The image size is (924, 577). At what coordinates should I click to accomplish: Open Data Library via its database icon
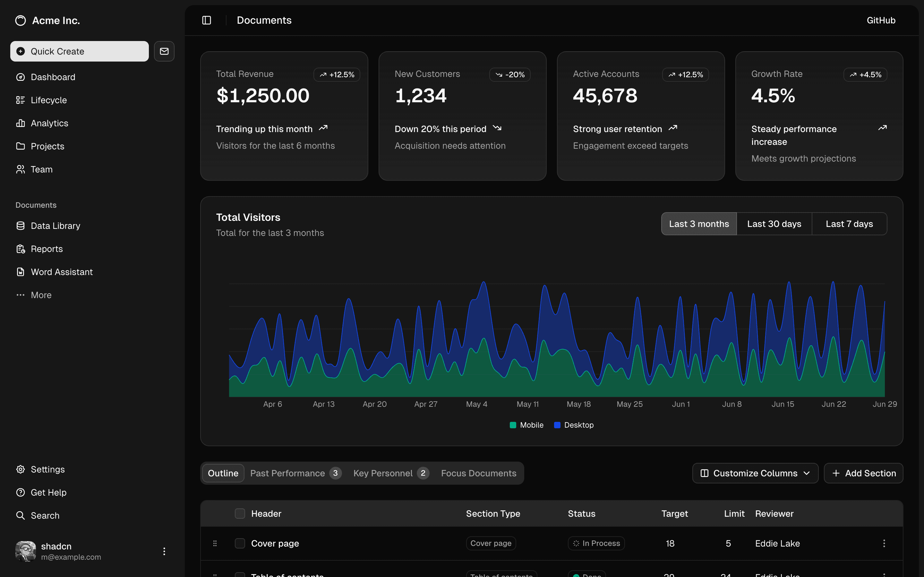pyautogui.click(x=21, y=226)
